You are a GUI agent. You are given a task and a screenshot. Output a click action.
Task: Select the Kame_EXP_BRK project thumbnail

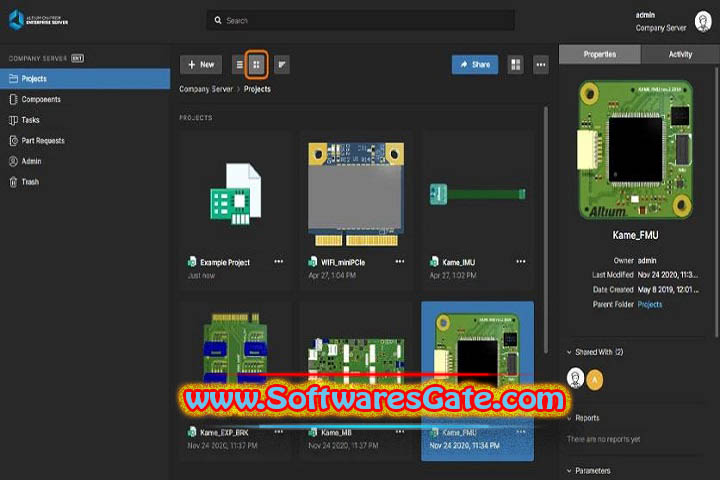(236, 349)
